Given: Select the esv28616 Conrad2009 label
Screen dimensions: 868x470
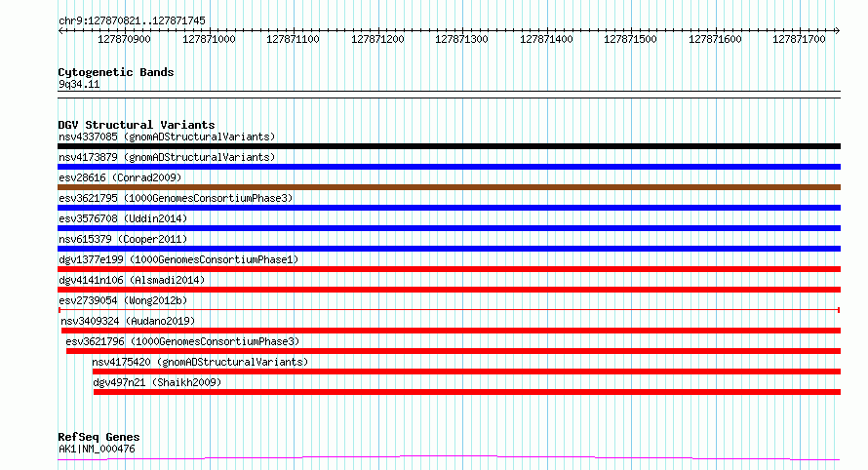Looking at the screenshot, I should pos(120,177).
